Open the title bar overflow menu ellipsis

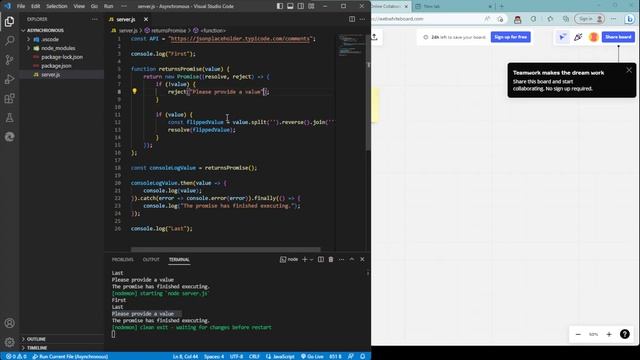124,6
